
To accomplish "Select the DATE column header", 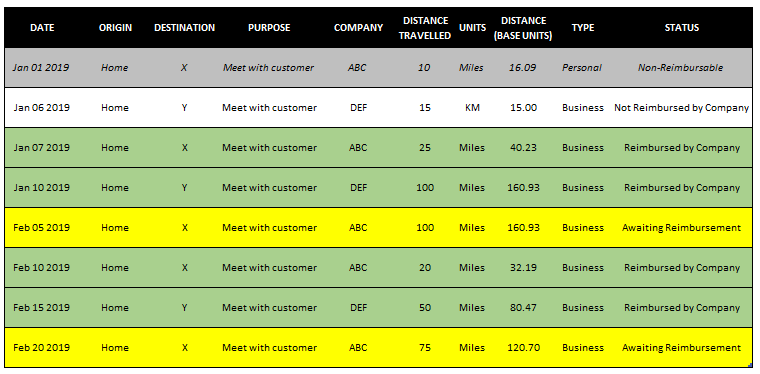I will [42, 28].
